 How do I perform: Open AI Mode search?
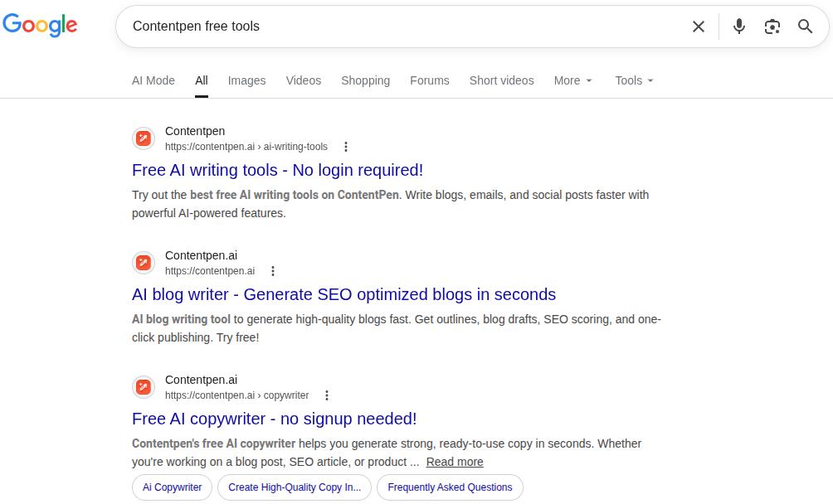click(x=153, y=80)
